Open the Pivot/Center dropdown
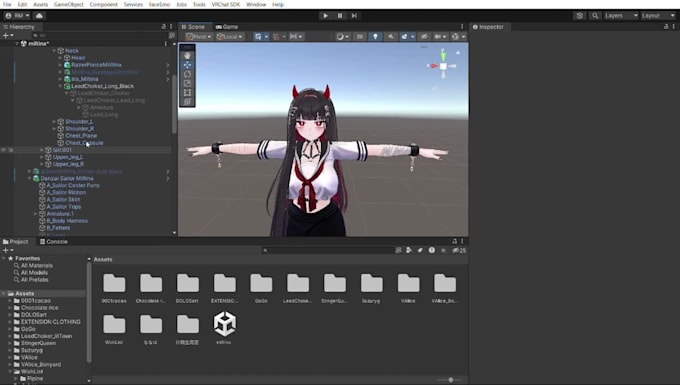This screenshot has height=385, width=680. (199, 36)
